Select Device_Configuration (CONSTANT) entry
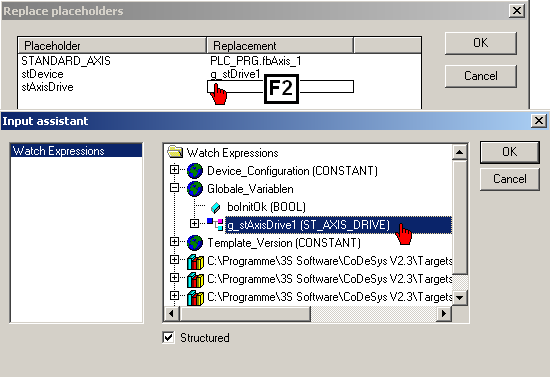Viewport: 553px width, 377px height. (292, 171)
